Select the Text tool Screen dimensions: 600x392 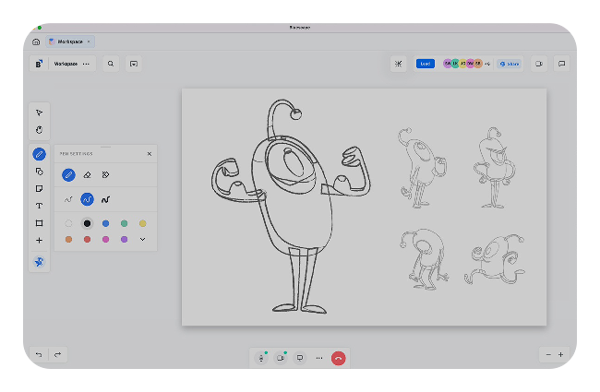[x=39, y=206]
